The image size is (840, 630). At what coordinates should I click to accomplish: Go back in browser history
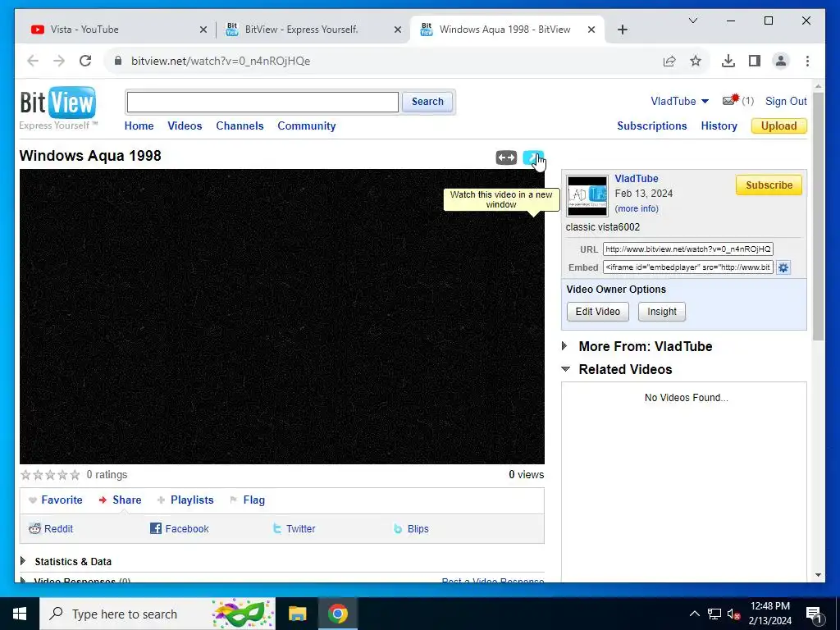33,61
